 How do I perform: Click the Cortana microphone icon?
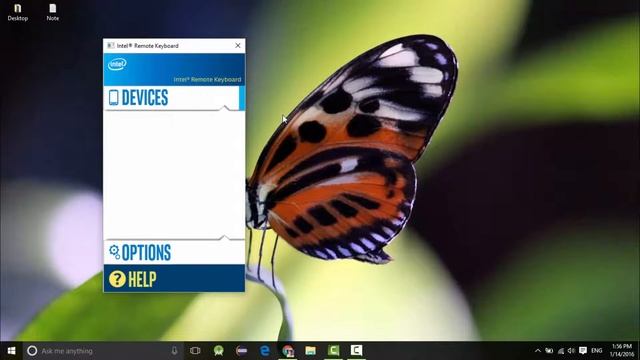click(x=174, y=351)
